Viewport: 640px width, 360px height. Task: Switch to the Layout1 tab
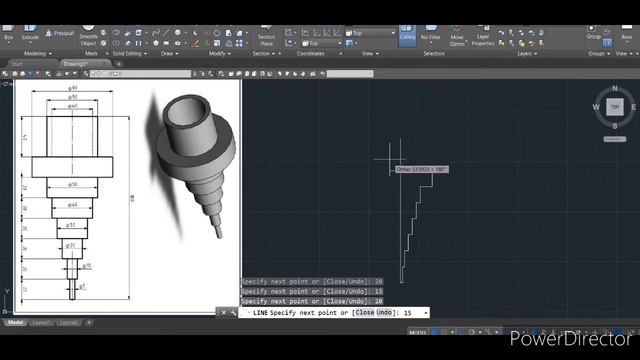click(x=41, y=322)
